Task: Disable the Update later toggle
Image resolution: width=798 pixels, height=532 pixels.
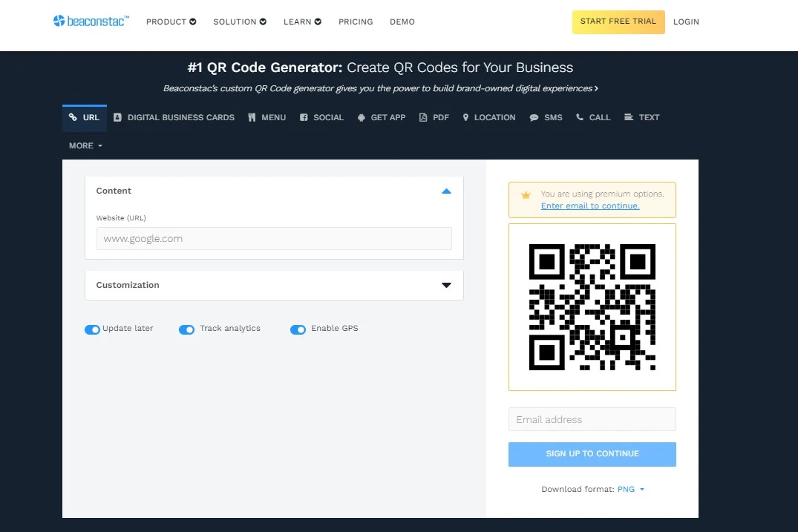Action: (x=92, y=329)
